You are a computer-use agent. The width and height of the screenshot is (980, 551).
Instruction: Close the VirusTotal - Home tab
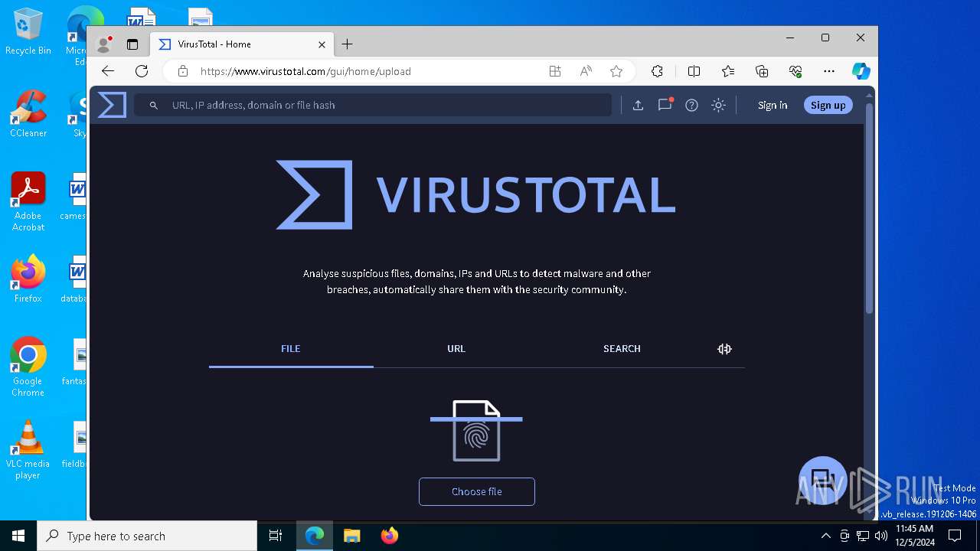[322, 44]
